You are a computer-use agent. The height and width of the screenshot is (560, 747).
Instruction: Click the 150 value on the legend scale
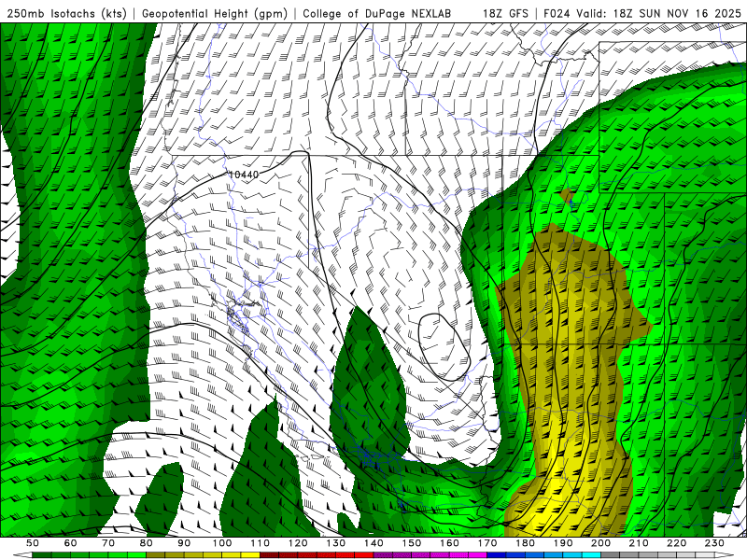412,543
